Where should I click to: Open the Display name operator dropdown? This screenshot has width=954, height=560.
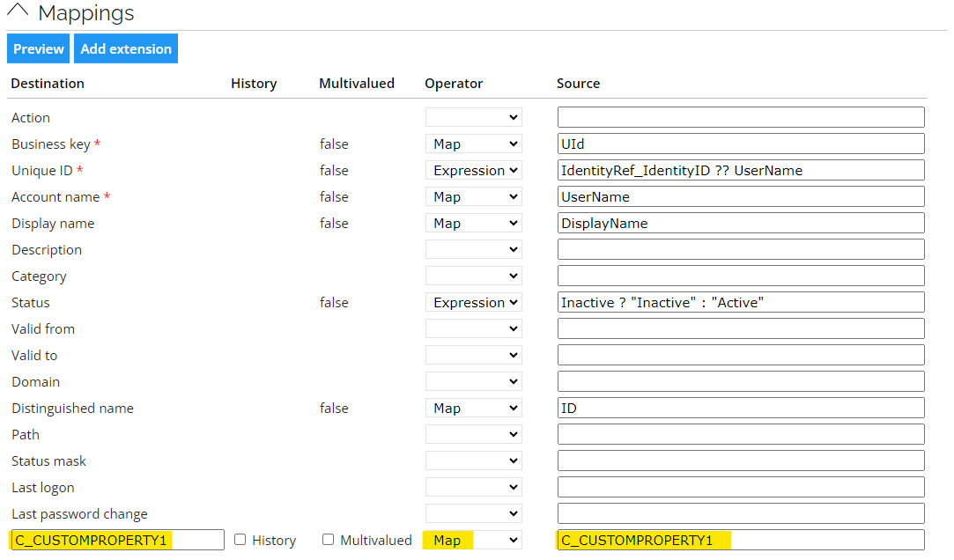[x=473, y=223]
